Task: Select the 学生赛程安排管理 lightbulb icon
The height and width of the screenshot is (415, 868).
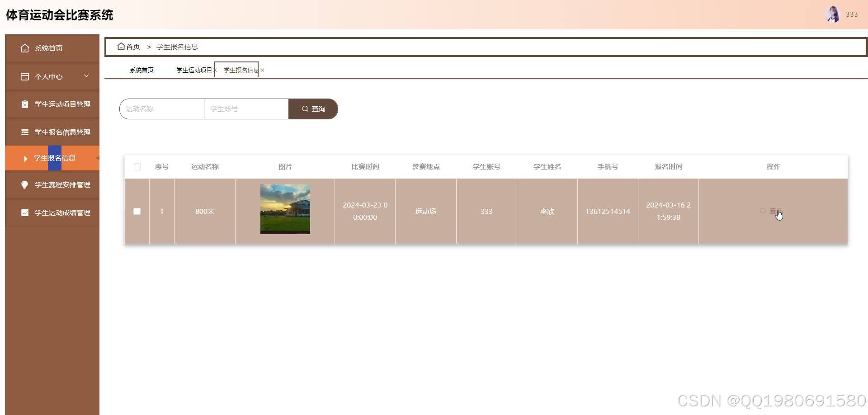Action: click(x=25, y=184)
